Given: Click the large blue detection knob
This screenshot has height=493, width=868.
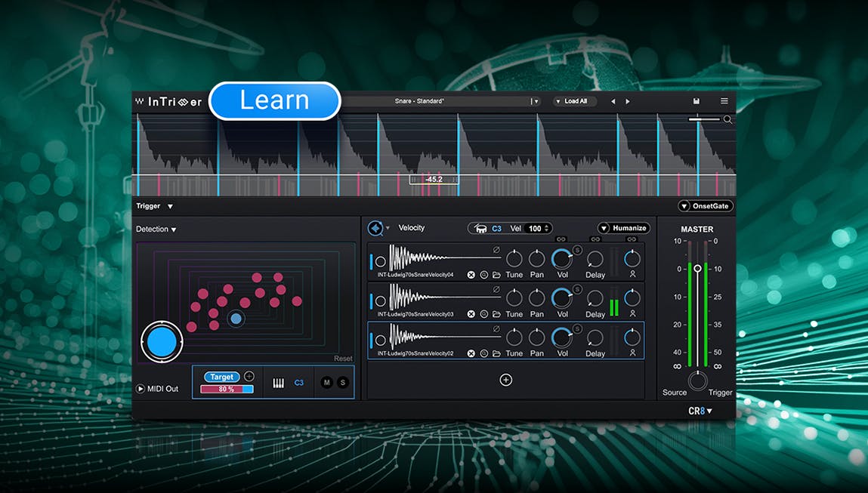Looking at the screenshot, I should [162, 342].
